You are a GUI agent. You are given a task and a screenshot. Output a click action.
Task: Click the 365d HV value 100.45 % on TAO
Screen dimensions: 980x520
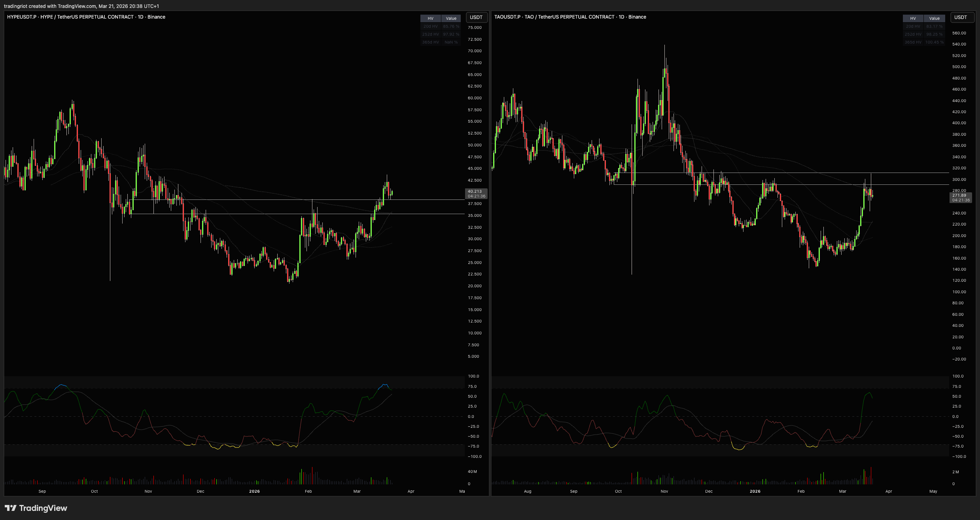coord(934,42)
